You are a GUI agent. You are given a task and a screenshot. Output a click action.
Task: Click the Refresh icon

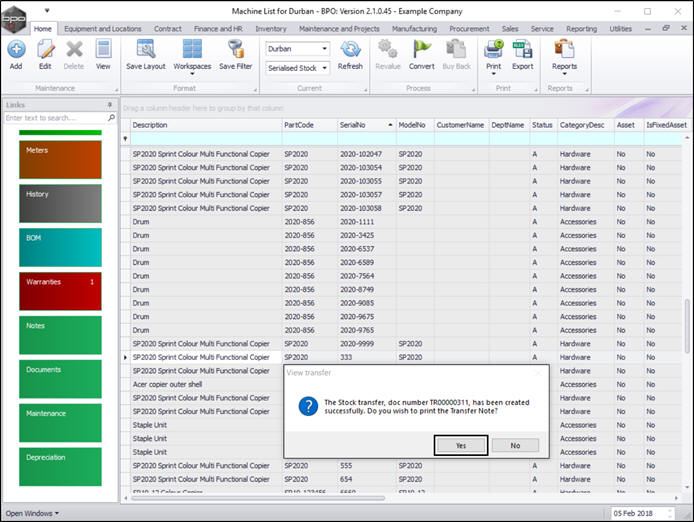(x=350, y=50)
